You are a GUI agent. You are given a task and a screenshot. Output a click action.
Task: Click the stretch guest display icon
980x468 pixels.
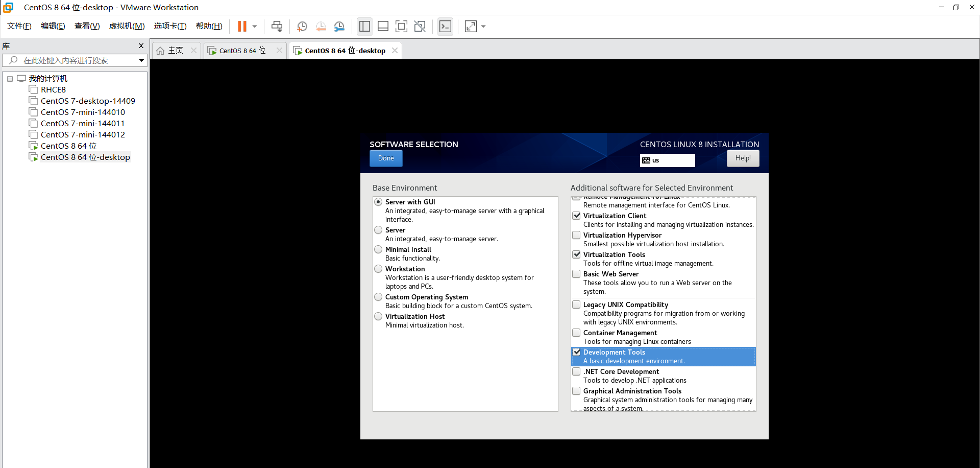coord(471,27)
